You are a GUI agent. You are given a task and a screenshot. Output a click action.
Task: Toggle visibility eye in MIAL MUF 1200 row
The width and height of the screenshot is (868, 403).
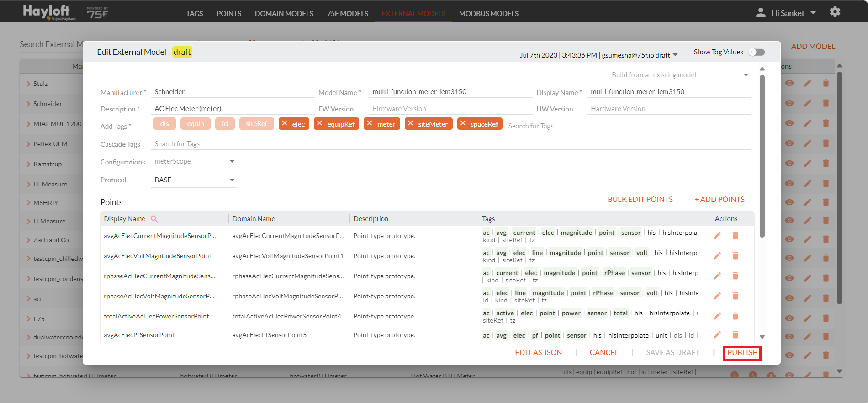pyautogui.click(x=789, y=123)
